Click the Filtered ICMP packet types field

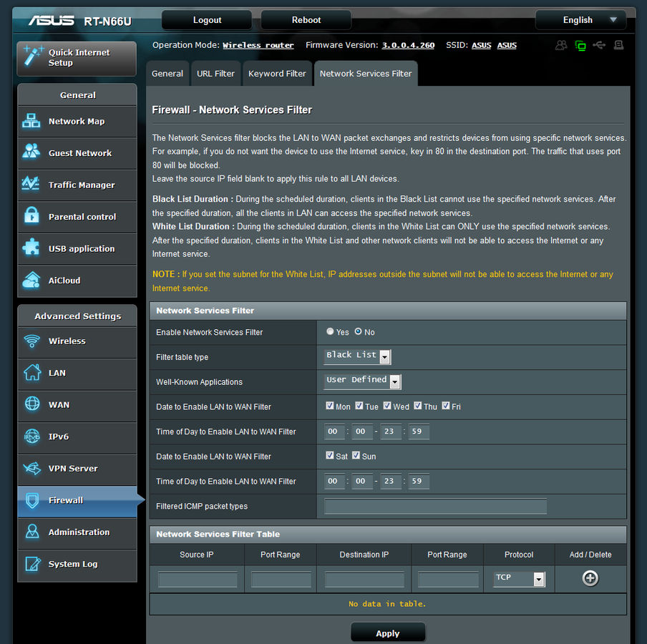[x=435, y=506]
